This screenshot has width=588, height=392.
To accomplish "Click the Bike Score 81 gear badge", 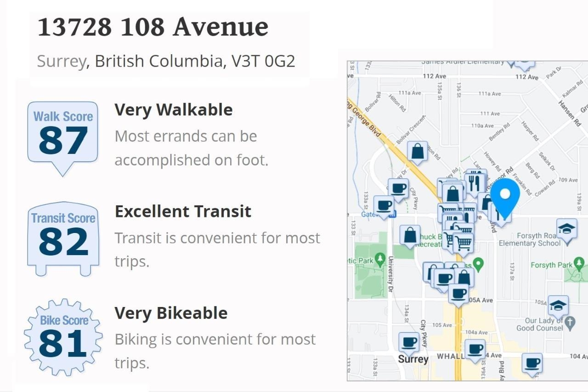I will [63, 337].
